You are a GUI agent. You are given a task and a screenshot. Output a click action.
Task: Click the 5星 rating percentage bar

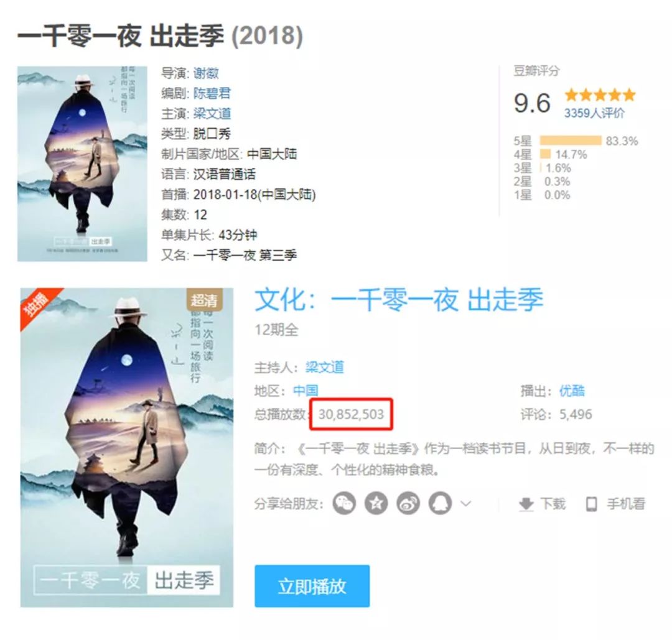click(571, 141)
